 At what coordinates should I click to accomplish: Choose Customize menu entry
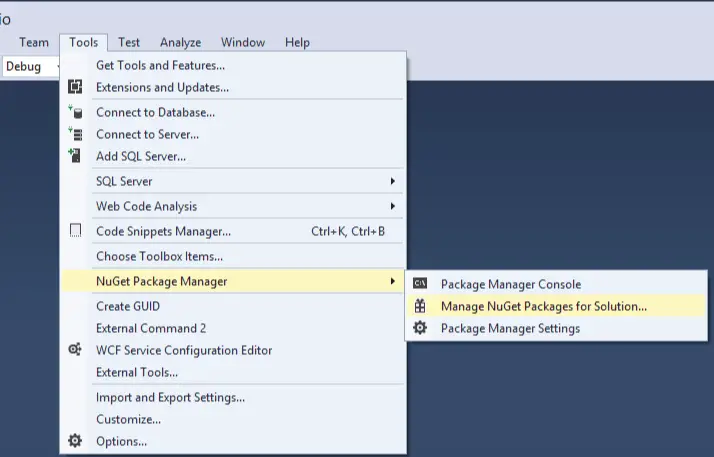[233, 419]
